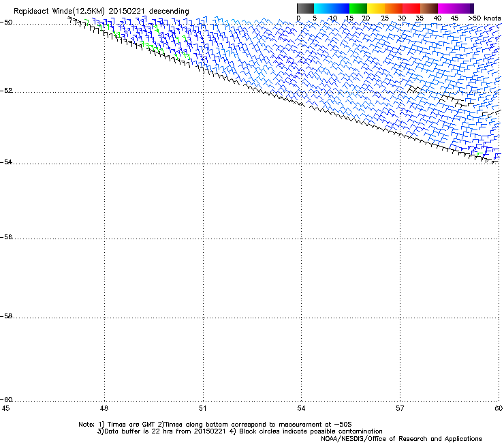The height and width of the screenshot is (443, 504).
Task: Click the '45' longitude axis label
Action: tap(5, 408)
